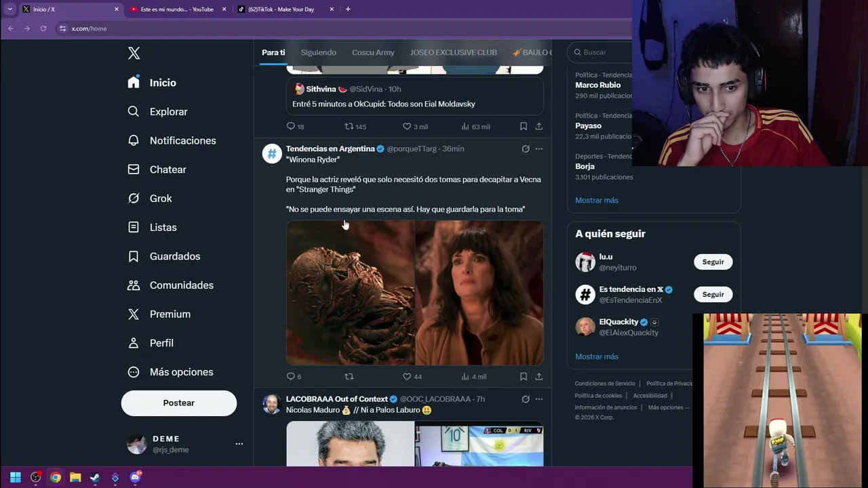Open the more menu on LACOBRAAA post

539,399
